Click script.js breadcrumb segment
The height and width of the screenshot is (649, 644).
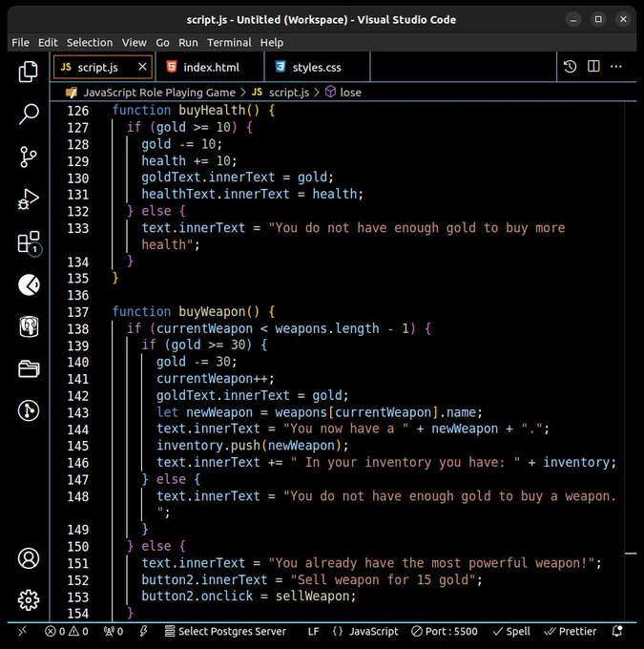click(289, 93)
